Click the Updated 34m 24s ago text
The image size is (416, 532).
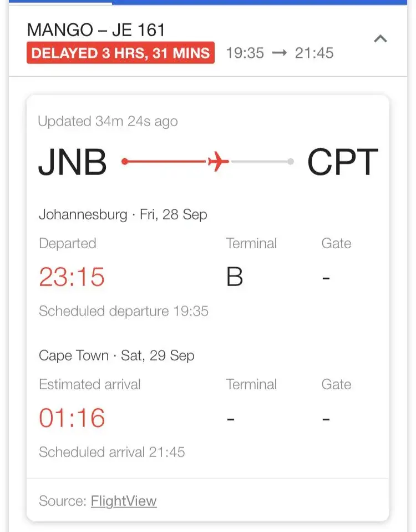tap(108, 121)
